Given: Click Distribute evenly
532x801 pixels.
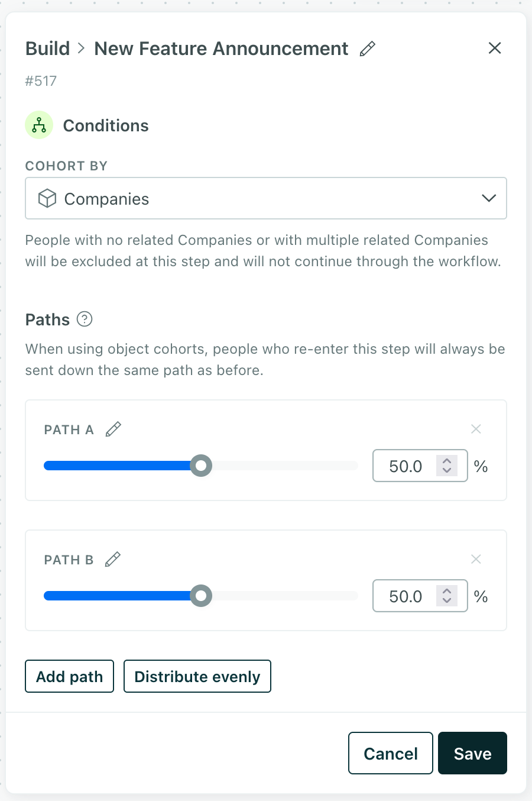Looking at the screenshot, I should tap(197, 676).
